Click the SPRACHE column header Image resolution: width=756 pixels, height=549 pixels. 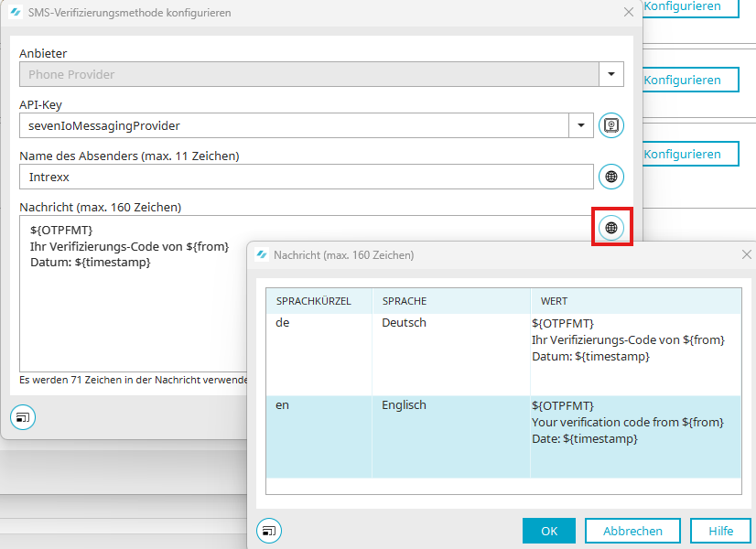pos(448,301)
